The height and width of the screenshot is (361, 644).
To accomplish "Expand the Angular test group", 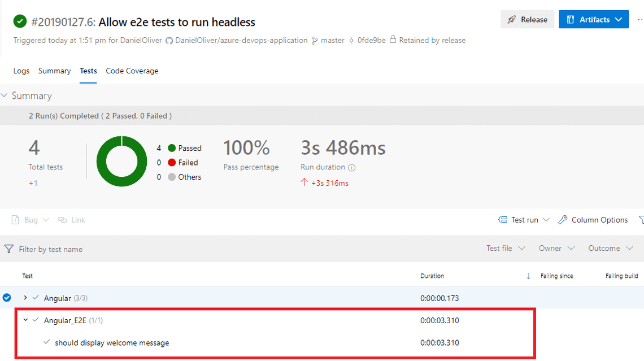I will [x=25, y=298].
